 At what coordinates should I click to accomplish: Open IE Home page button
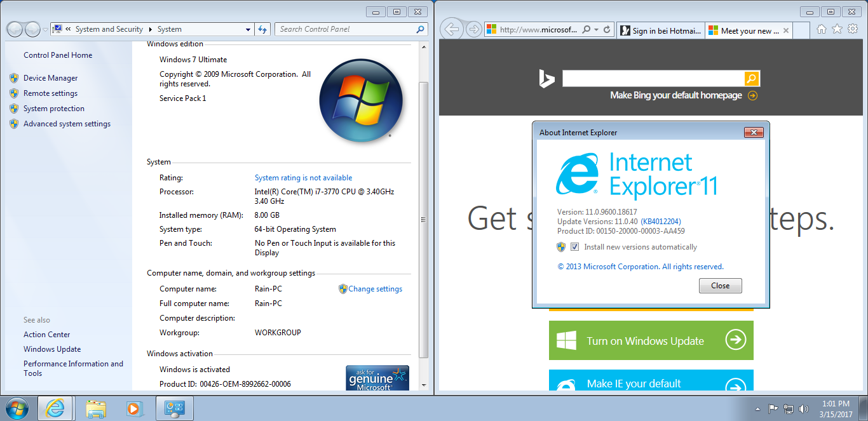[x=822, y=29]
